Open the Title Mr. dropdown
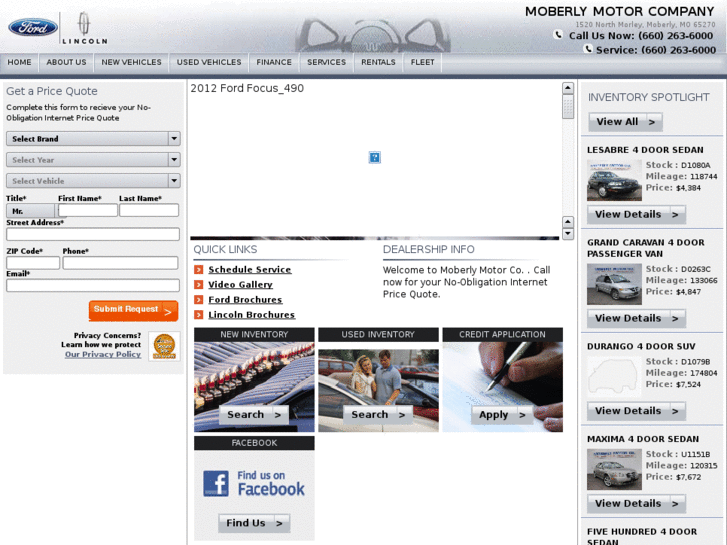This screenshot has height=545, width=727. click(31, 211)
